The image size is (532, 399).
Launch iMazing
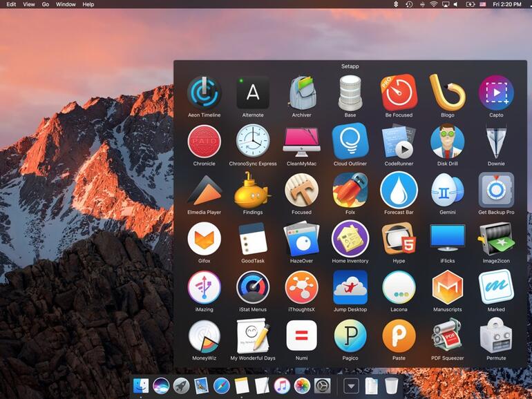[x=205, y=287]
